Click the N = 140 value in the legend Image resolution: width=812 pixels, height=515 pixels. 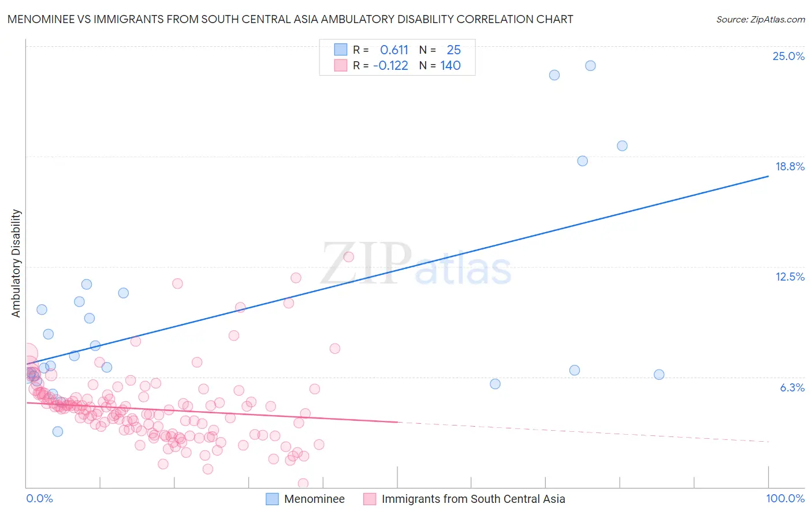440,65
